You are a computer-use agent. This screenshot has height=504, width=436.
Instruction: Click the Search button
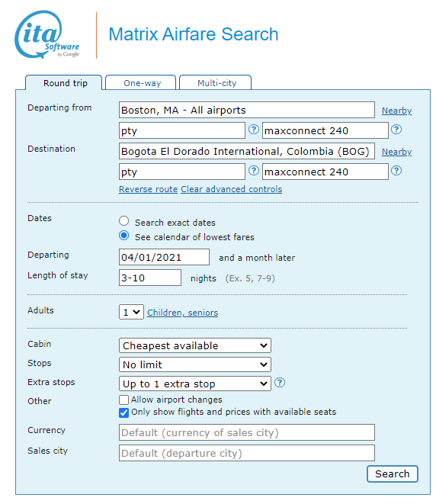[x=393, y=474]
